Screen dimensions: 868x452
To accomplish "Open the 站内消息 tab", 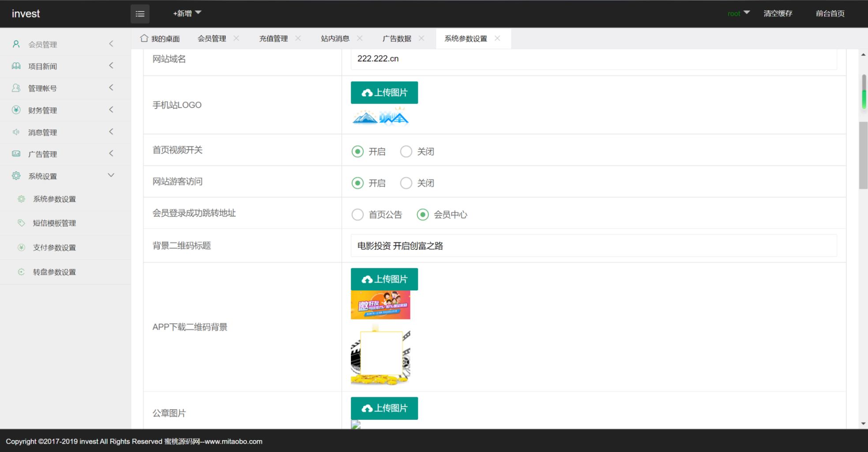I will coord(335,38).
